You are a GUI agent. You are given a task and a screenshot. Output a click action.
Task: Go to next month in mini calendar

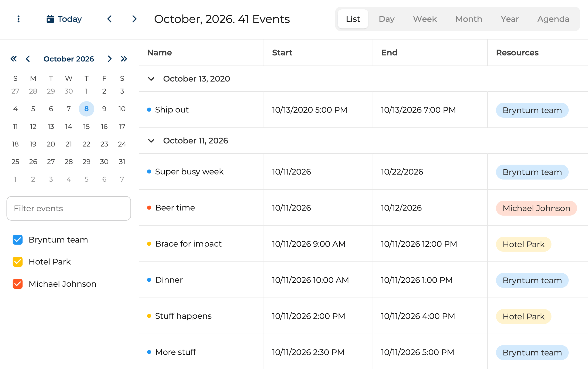click(110, 59)
